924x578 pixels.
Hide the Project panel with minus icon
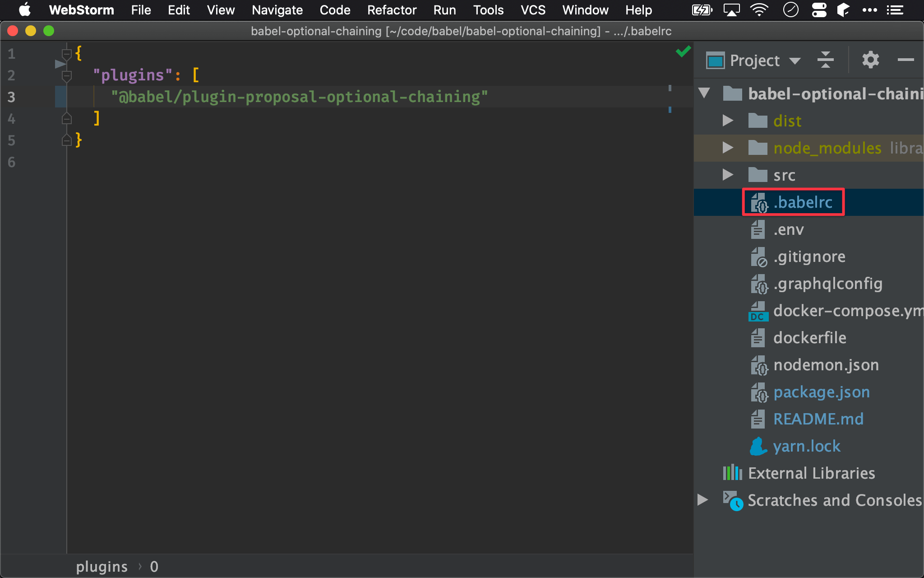[906, 60]
